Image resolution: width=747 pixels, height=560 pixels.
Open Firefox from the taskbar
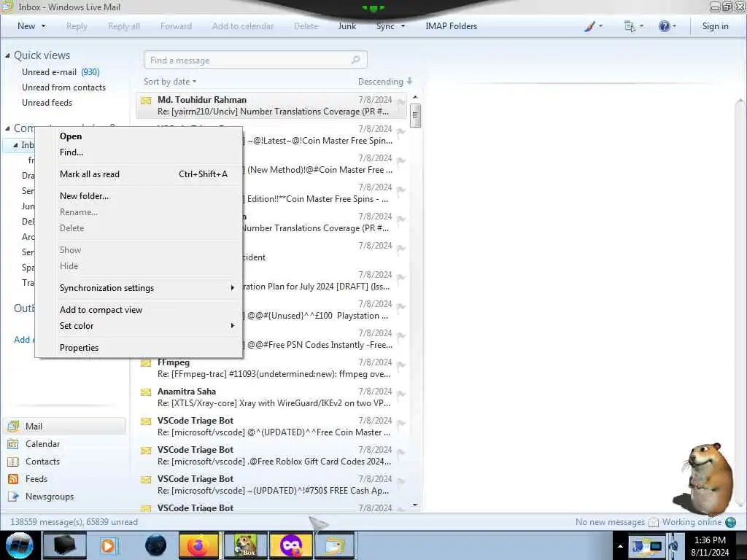(x=198, y=545)
